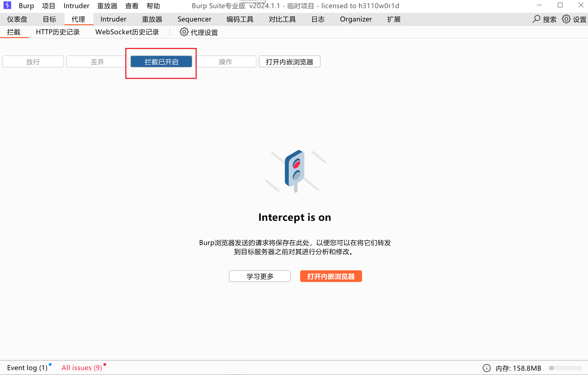Screen dimensions: 588x375
Task: Open the 帮助 menu
Action: [153, 6]
